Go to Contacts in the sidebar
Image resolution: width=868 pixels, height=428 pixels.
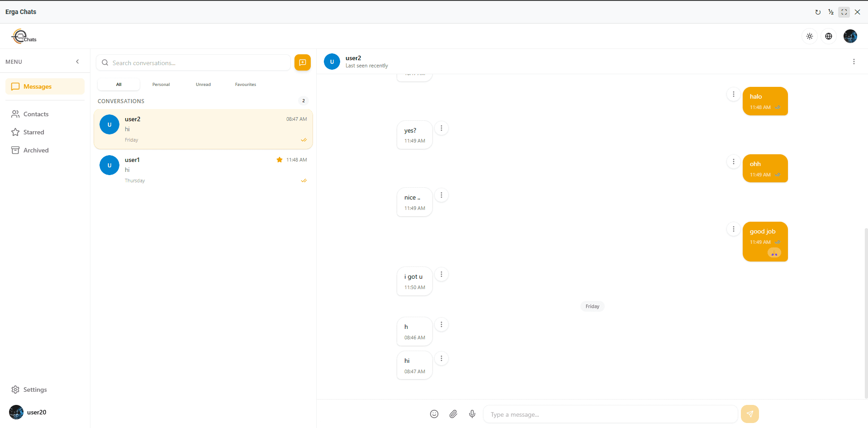point(45,114)
